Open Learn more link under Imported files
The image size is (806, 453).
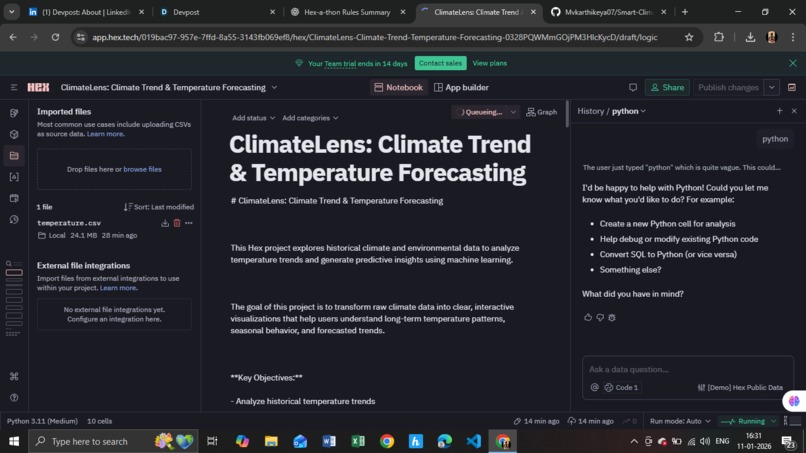105,134
